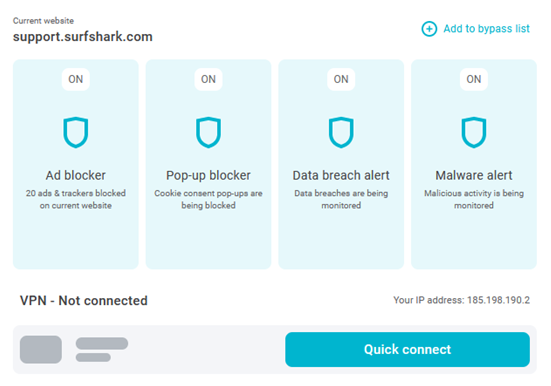Click the gray placeholder server name bars

[102, 349]
